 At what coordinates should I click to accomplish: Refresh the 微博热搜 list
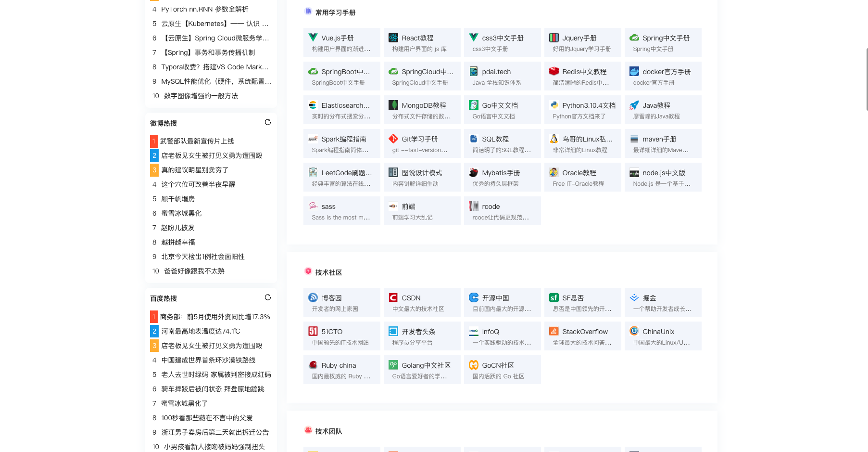(x=268, y=122)
